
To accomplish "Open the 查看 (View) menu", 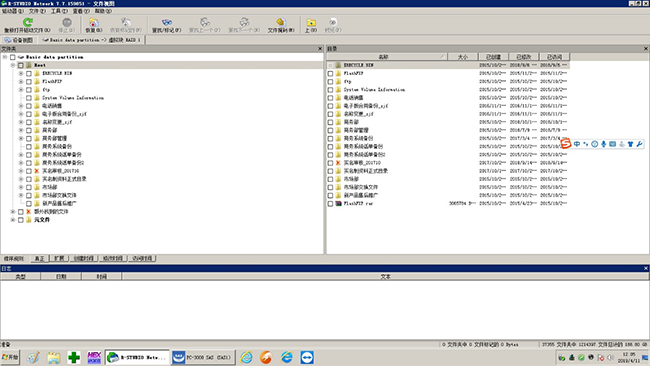I will [81, 11].
